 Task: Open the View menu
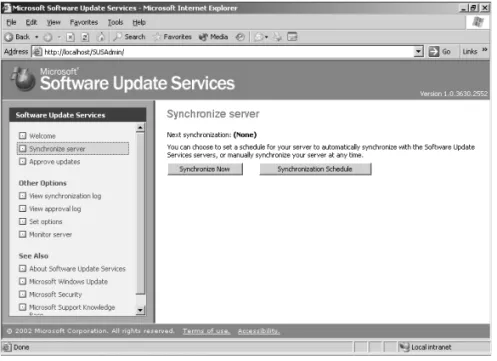point(53,22)
